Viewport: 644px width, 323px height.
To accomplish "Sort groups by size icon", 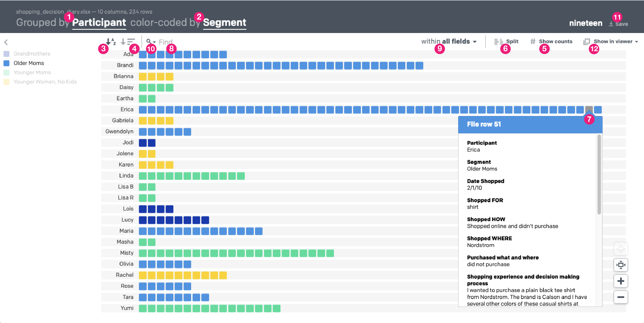I will (x=128, y=41).
